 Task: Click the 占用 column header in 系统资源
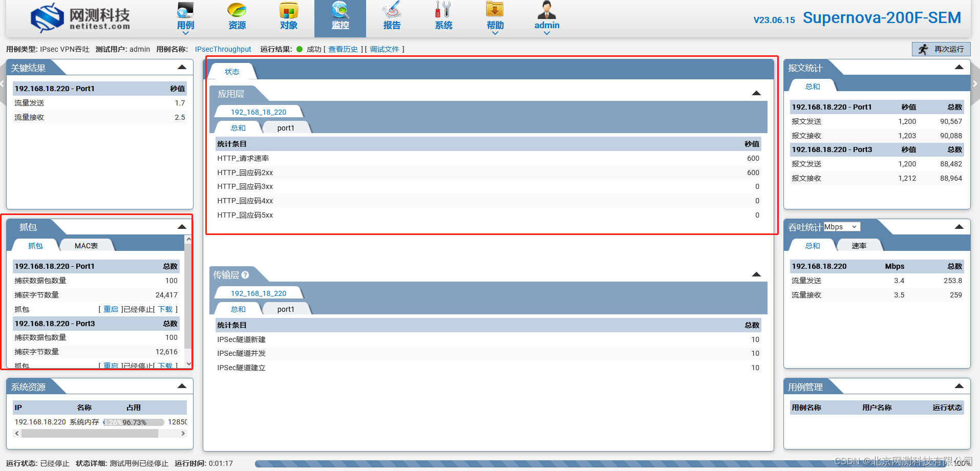click(x=134, y=408)
